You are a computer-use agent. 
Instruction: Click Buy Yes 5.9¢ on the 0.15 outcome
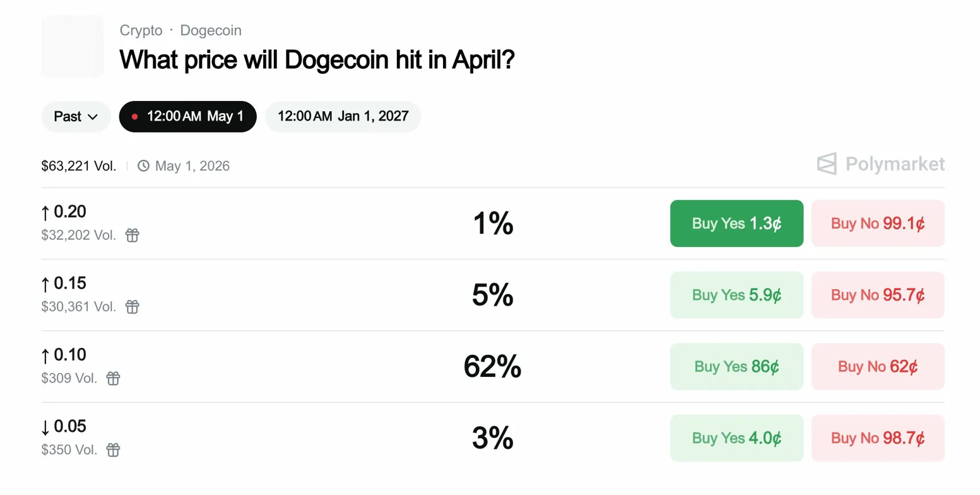pos(736,295)
